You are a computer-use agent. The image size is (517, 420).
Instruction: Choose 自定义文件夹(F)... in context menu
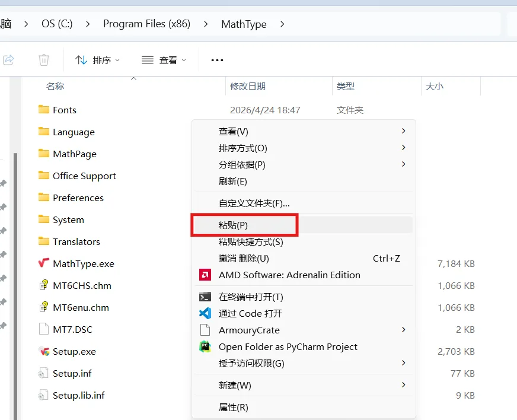click(x=304, y=203)
